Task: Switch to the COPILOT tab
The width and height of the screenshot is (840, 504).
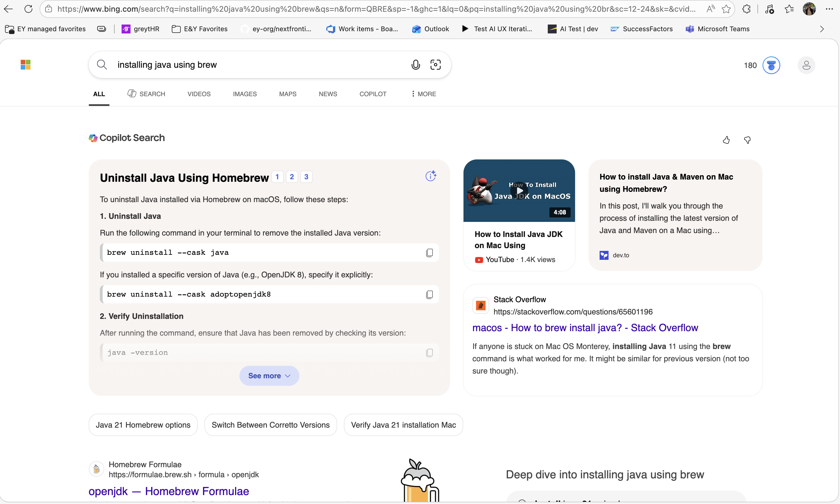Action: (x=373, y=94)
